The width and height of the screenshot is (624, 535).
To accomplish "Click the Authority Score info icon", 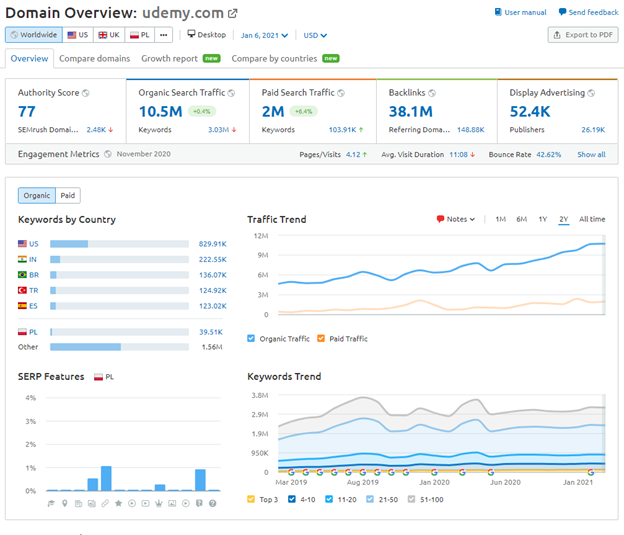I will (x=86, y=93).
